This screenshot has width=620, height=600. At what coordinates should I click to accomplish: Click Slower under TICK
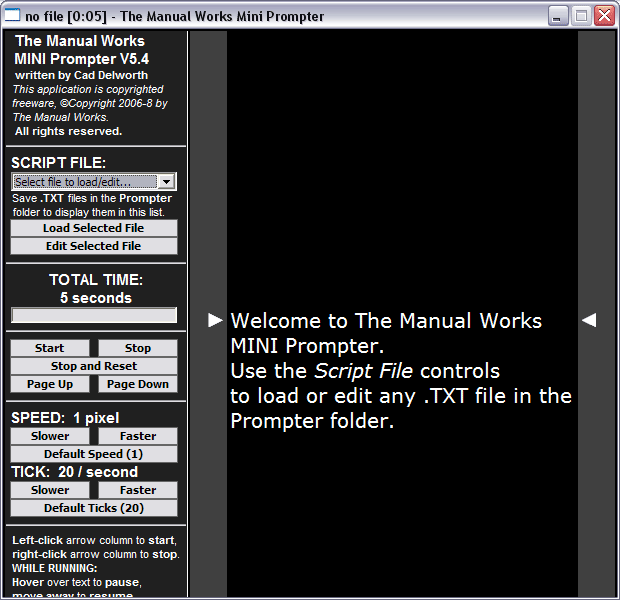pyautogui.click(x=50, y=490)
